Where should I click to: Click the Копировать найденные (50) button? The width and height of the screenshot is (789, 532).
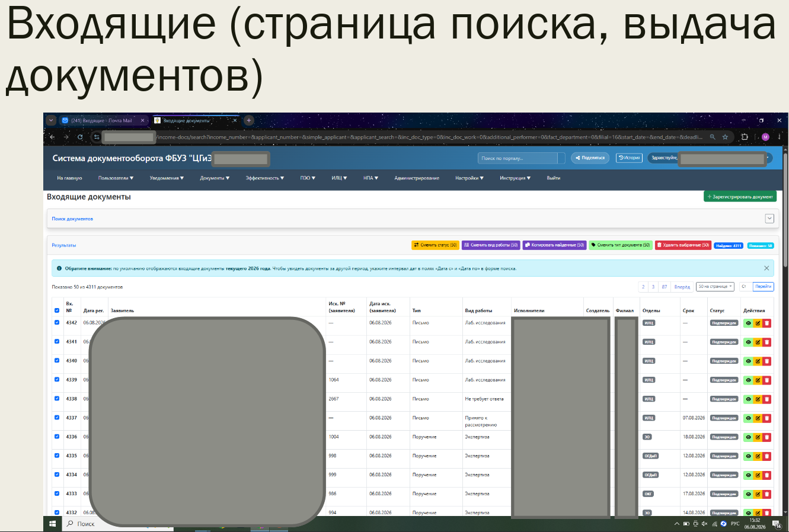coord(554,245)
